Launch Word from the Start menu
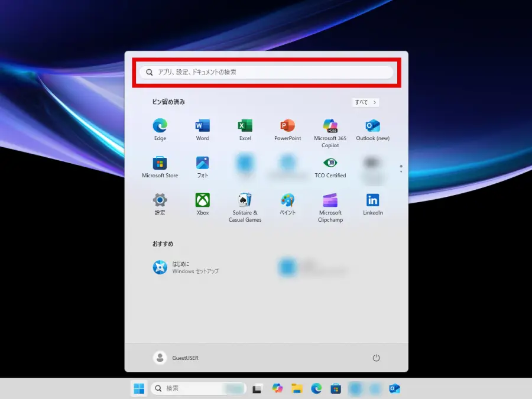This screenshot has width=532, height=399. (203, 130)
